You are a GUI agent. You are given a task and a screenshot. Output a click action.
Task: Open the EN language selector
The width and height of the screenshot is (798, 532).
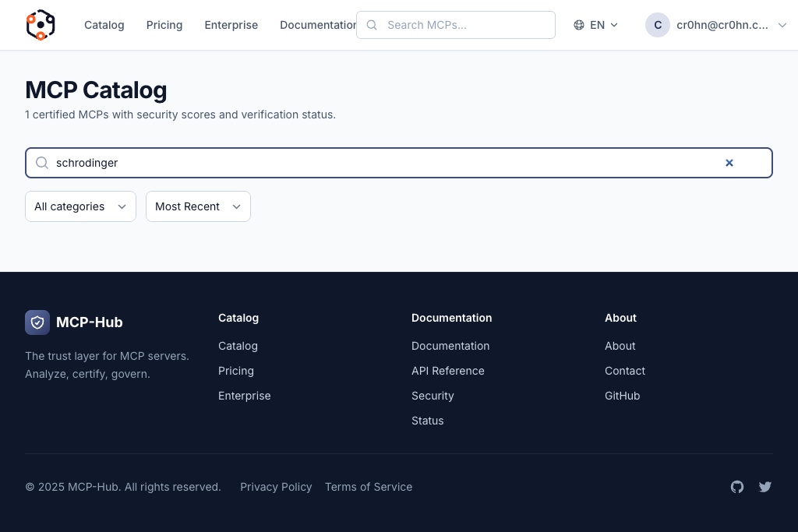click(597, 25)
